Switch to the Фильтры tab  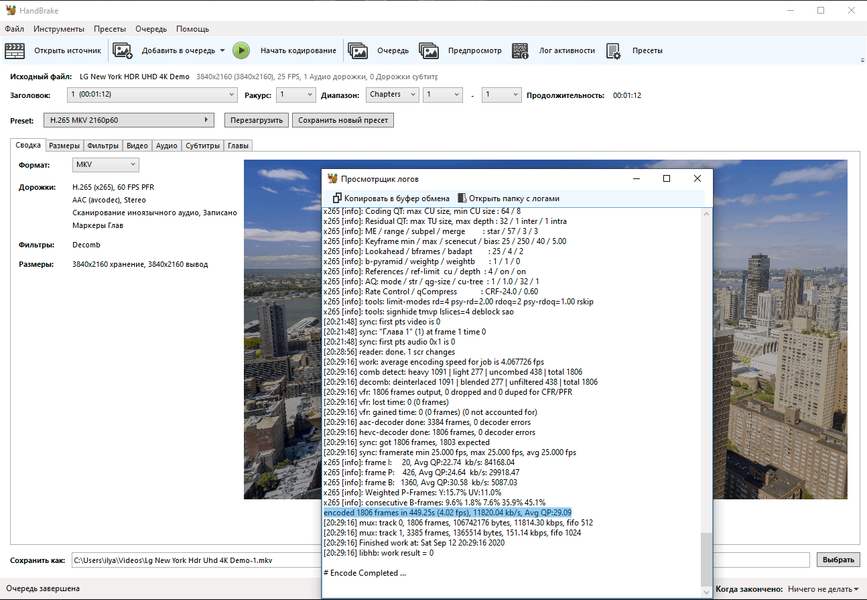coord(102,146)
